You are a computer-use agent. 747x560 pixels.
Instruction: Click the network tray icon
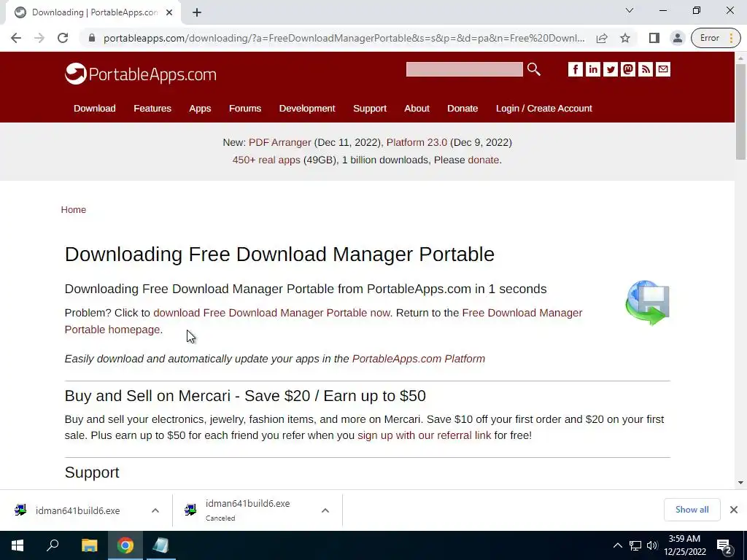pyautogui.click(x=635, y=545)
